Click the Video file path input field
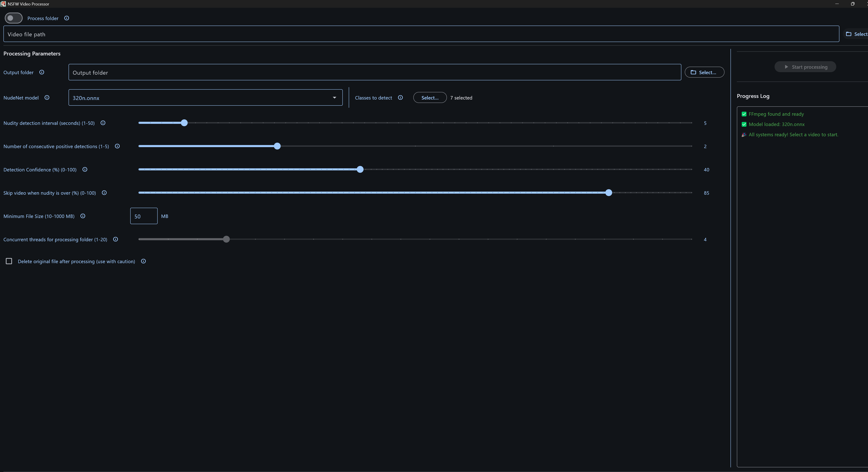 (421, 34)
